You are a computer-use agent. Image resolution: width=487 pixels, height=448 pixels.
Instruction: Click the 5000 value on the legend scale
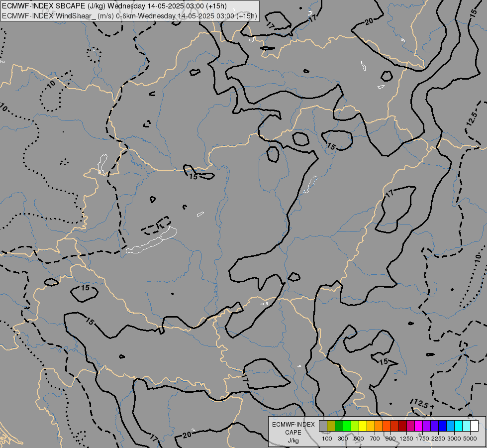[470, 439]
